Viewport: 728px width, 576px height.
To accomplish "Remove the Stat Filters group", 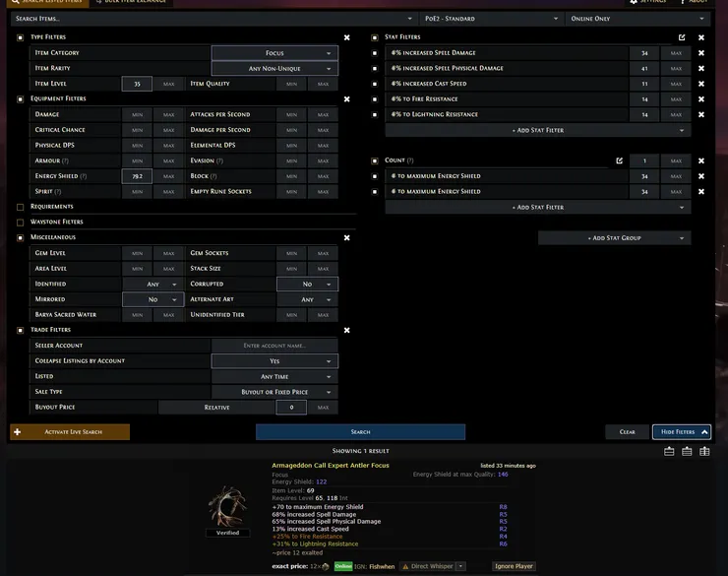I will pos(701,37).
